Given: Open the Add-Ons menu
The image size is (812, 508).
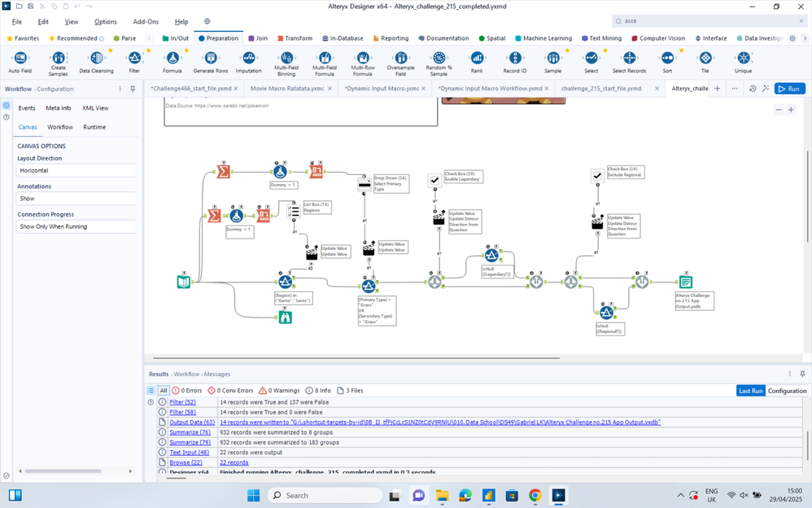Looking at the screenshot, I should pos(146,22).
